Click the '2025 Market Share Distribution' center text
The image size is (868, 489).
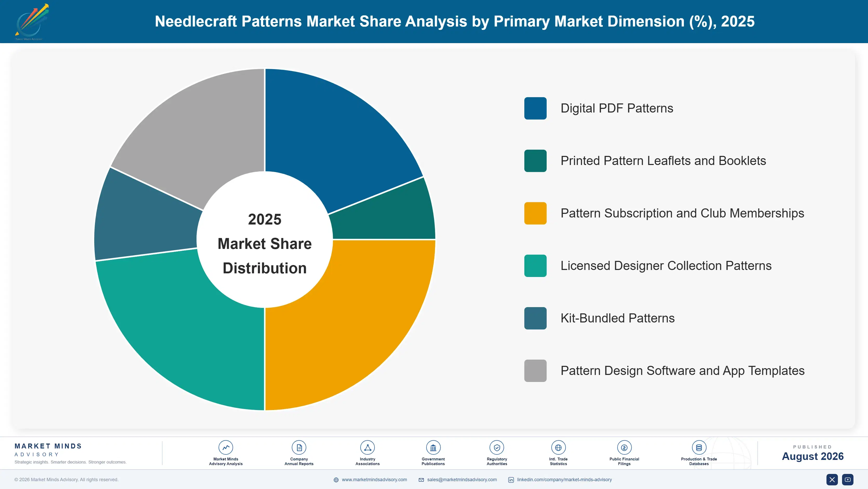265,244
